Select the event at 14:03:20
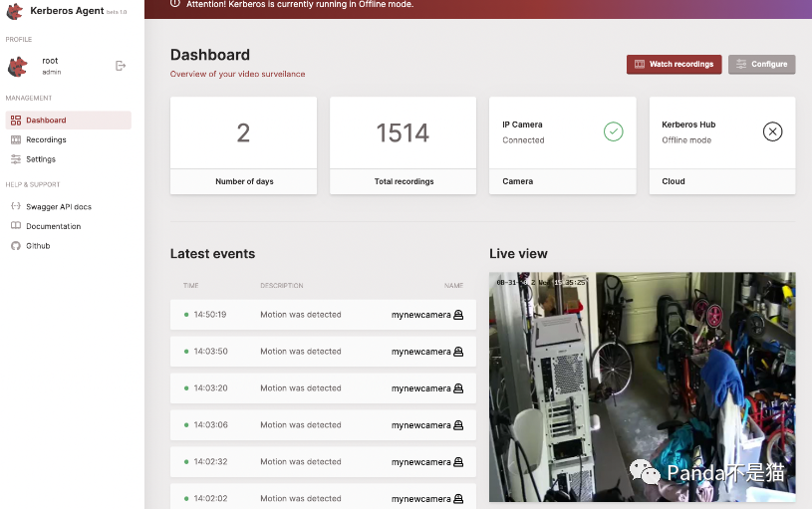The width and height of the screenshot is (812, 509). [x=323, y=388]
